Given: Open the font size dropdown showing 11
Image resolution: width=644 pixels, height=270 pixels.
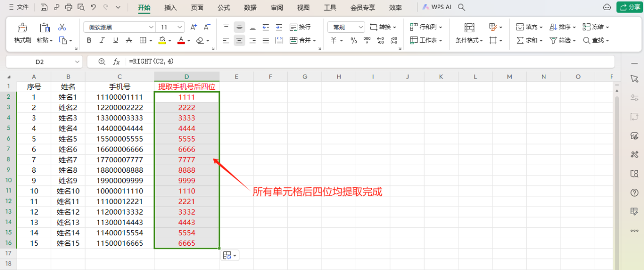Looking at the screenshot, I should pyautogui.click(x=180, y=27).
